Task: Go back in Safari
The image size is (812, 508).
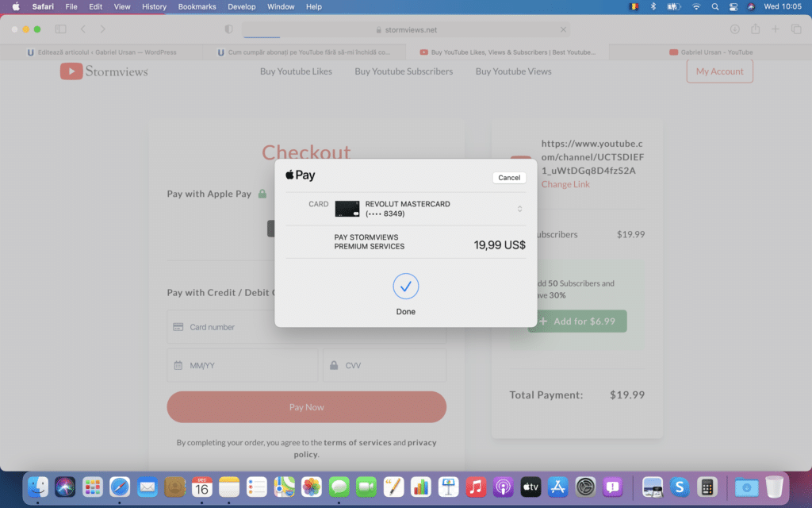Action: coord(82,29)
